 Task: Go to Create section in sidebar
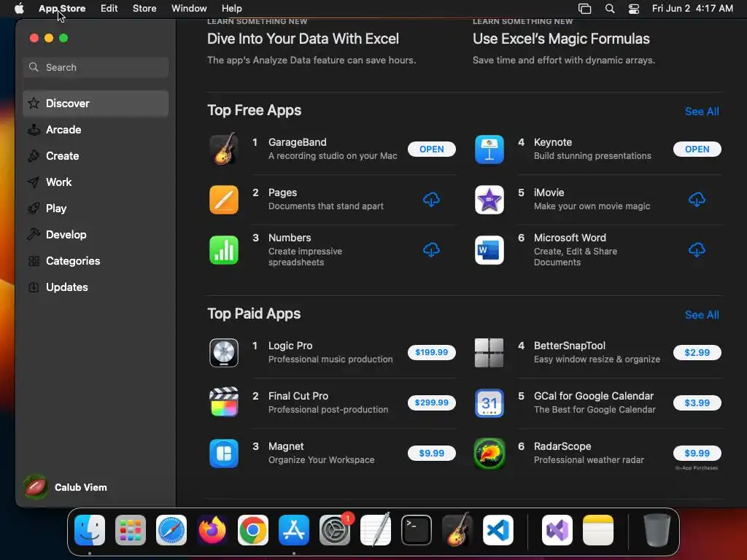click(x=96, y=156)
